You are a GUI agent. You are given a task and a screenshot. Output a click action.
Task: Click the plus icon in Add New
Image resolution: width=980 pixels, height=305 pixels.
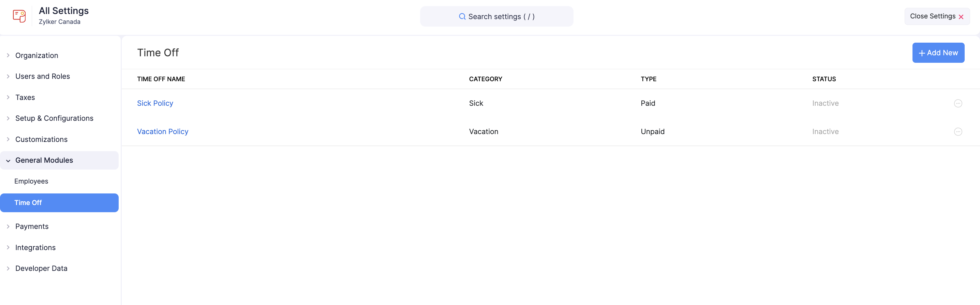click(922, 53)
